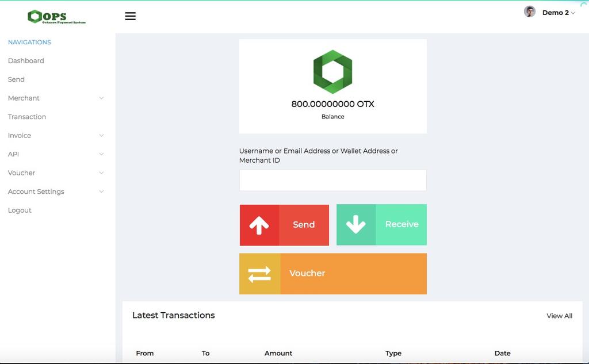Click the Balance label
Image resolution: width=589 pixels, height=364 pixels.
(x=333, y=117)
